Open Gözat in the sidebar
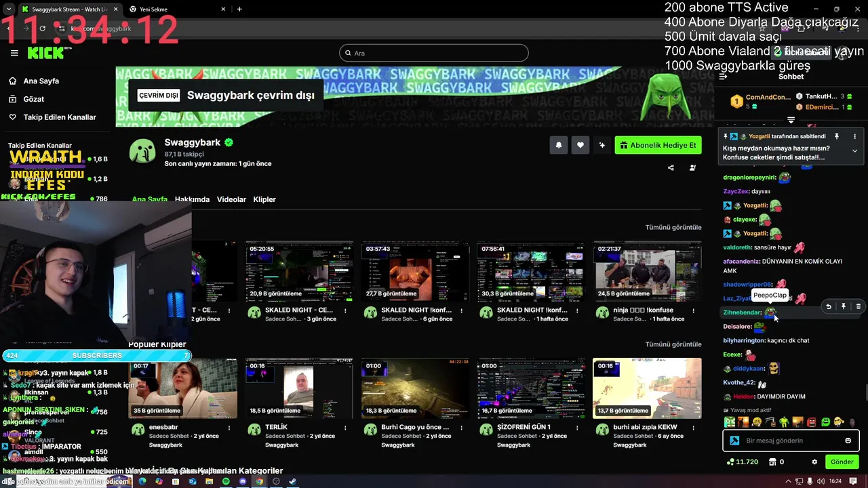Viewport: 868px width, 488px height. point(34,99)
